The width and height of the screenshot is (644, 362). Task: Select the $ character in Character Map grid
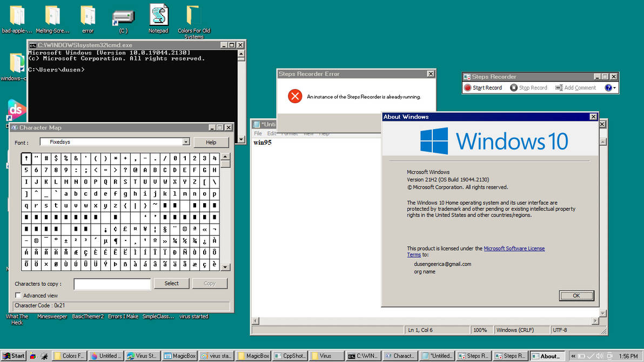(x=56, y=158)
